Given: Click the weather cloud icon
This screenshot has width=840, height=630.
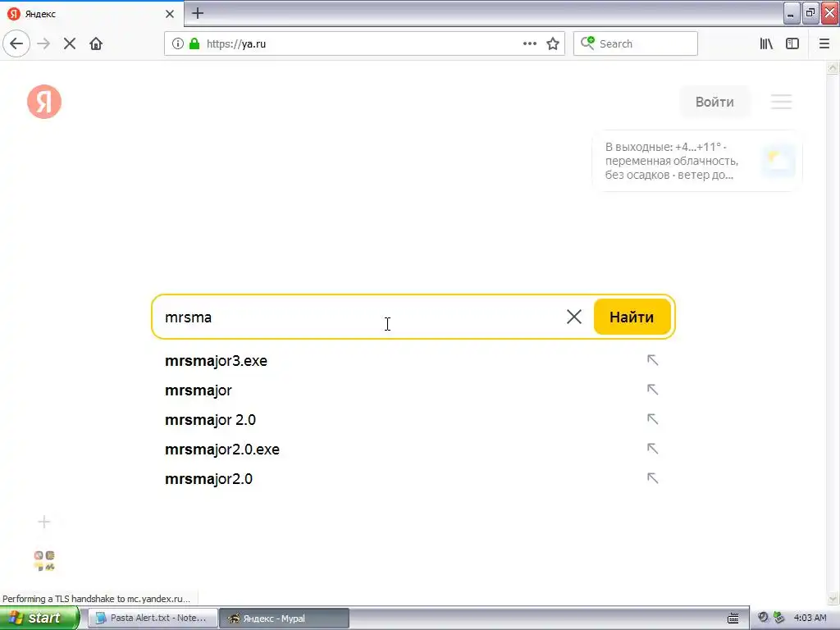Looking at the screenshot, I should [778, 160].
